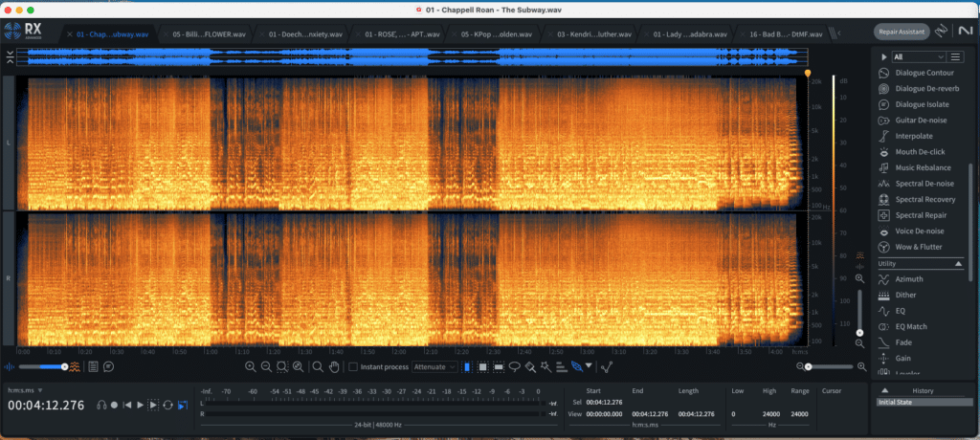Switch to the 03 - Kendri...luther.wav tab
Screen dimensions: 980x440
(589, 33)
